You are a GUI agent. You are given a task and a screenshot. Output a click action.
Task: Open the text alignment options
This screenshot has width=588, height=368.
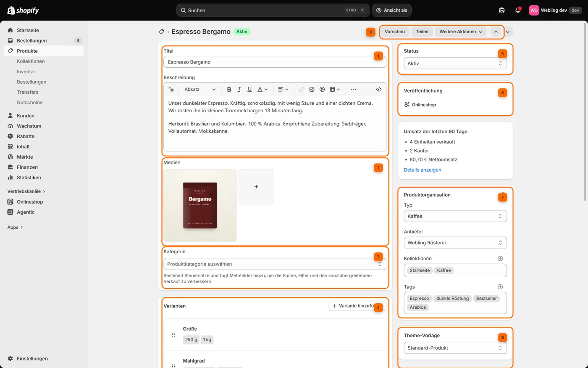click(x=283, y=89)
